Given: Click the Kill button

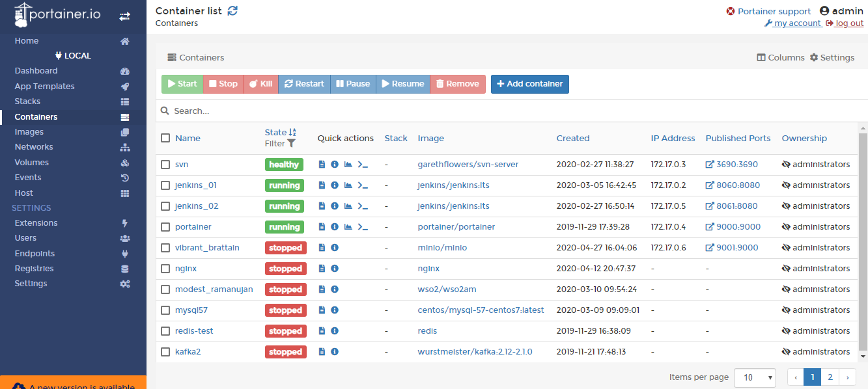Looking at the screenshot, I should click(261, 84).
